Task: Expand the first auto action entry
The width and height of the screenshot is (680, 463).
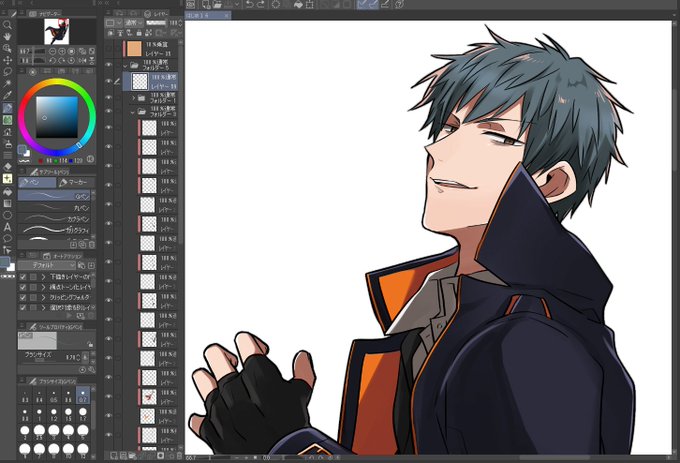Action: (43, 277)
